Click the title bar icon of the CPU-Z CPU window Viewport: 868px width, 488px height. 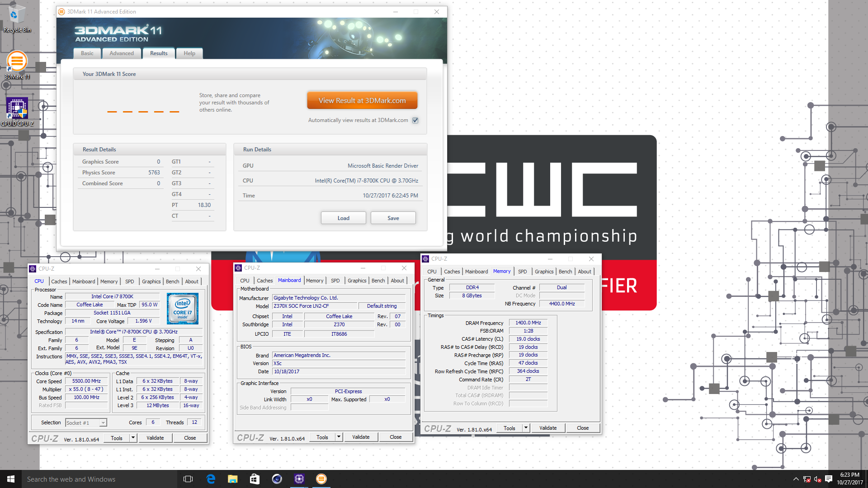coord(33,269)
